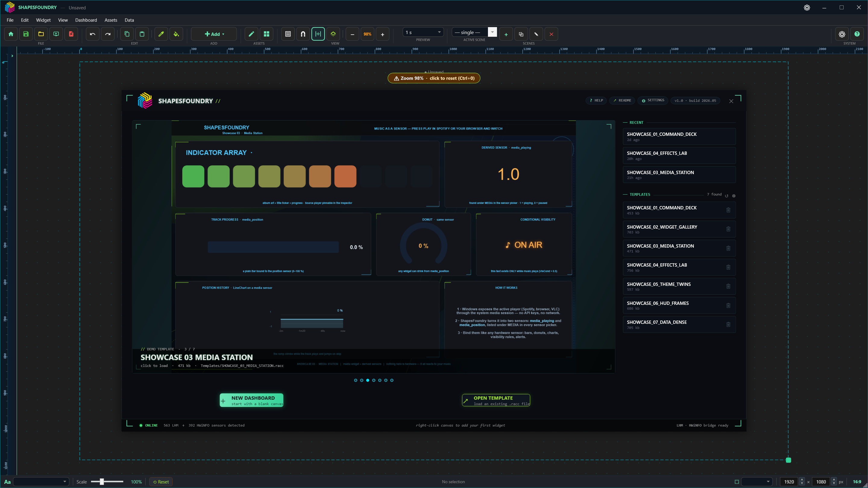The height and width of the screenshot is (488, 868).
Task: Open the Data menu
Action: 129,20
